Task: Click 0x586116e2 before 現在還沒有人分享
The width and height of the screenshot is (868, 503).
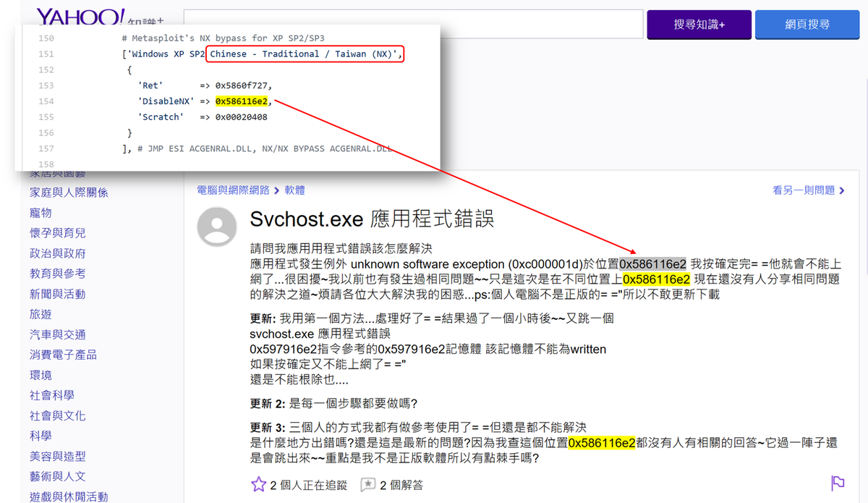Action: tap(656, 279)
